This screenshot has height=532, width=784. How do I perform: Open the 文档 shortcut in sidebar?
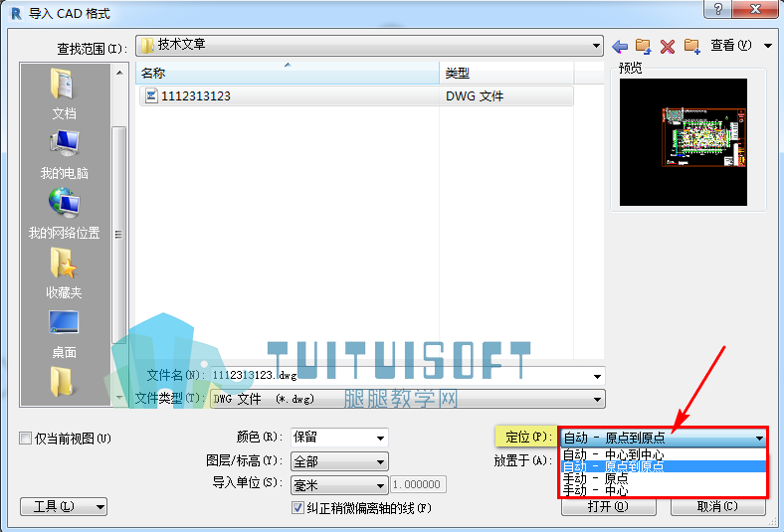click(x=64, y=93)
